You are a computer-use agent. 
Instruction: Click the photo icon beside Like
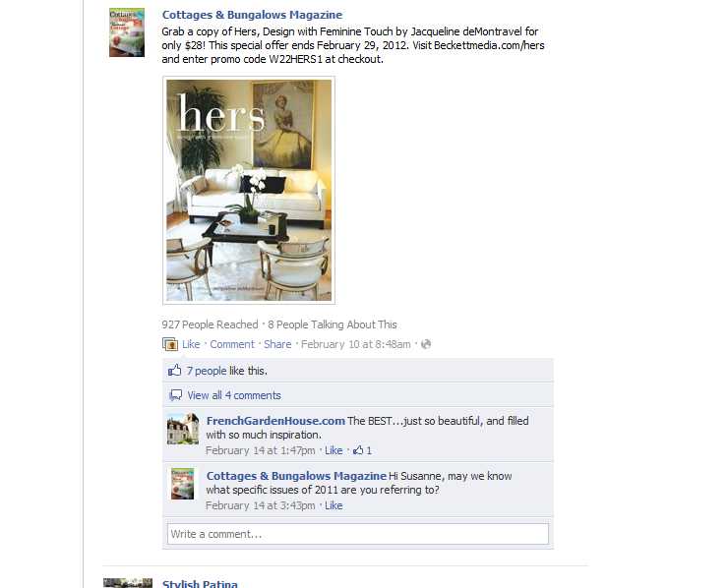click(x=170, y=344)
